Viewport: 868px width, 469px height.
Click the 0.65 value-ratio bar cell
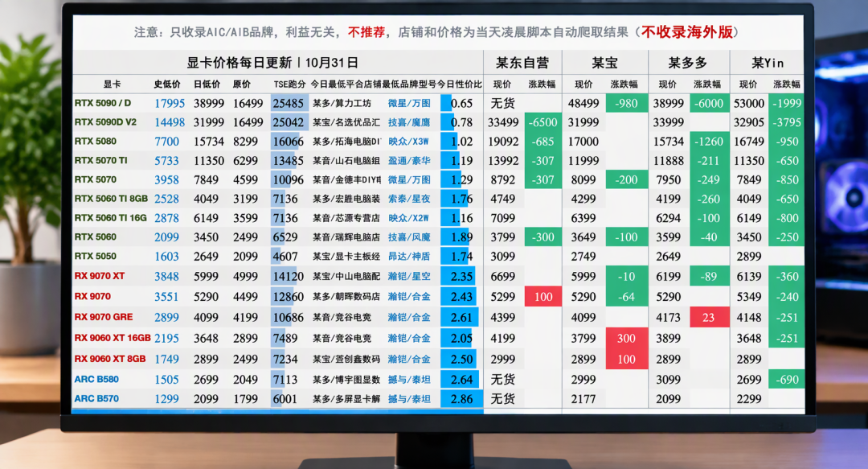tap(461, 103)
